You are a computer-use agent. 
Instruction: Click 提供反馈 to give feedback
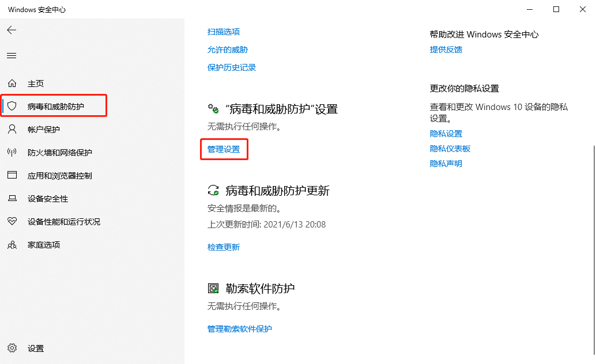point(447,50)
